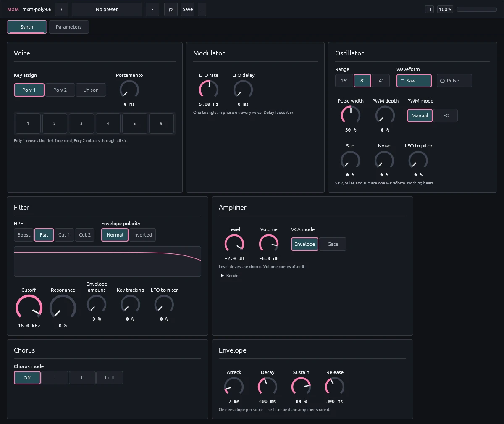Select Unison key assign mode
This screenshot has height=424, width=504.
[x=91, y=90]
